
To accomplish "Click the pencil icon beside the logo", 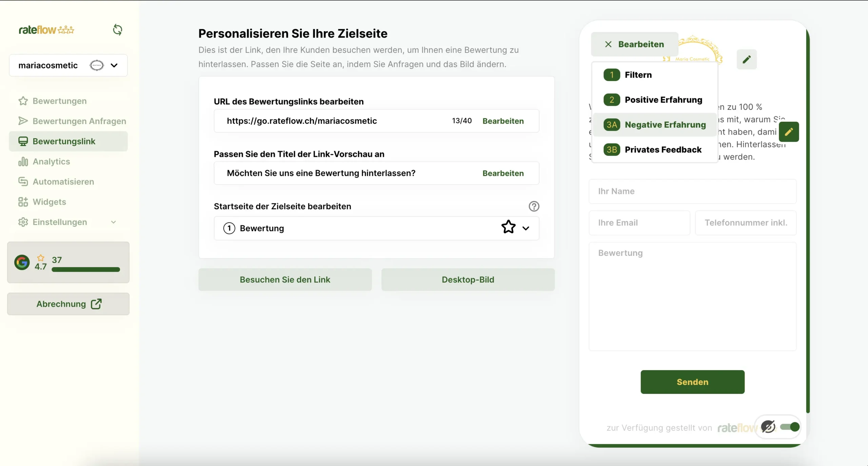I will 746,60.
